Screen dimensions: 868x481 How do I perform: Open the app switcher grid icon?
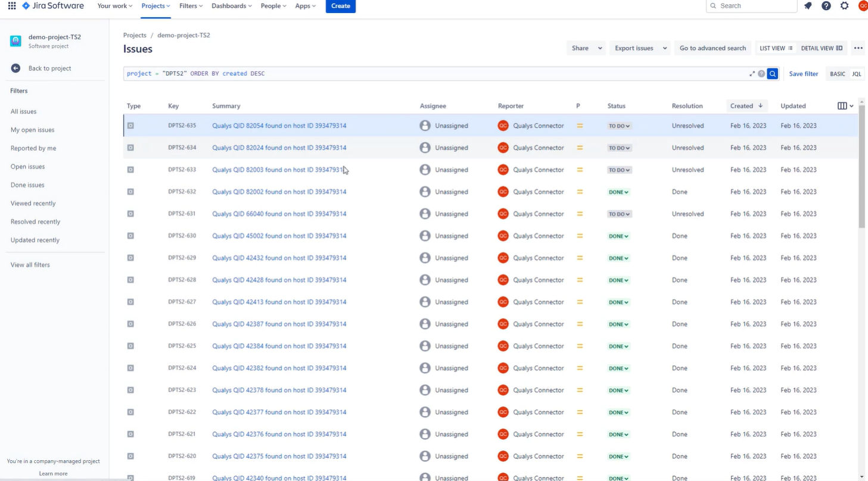pyautogui.click(x=11, y=6)
